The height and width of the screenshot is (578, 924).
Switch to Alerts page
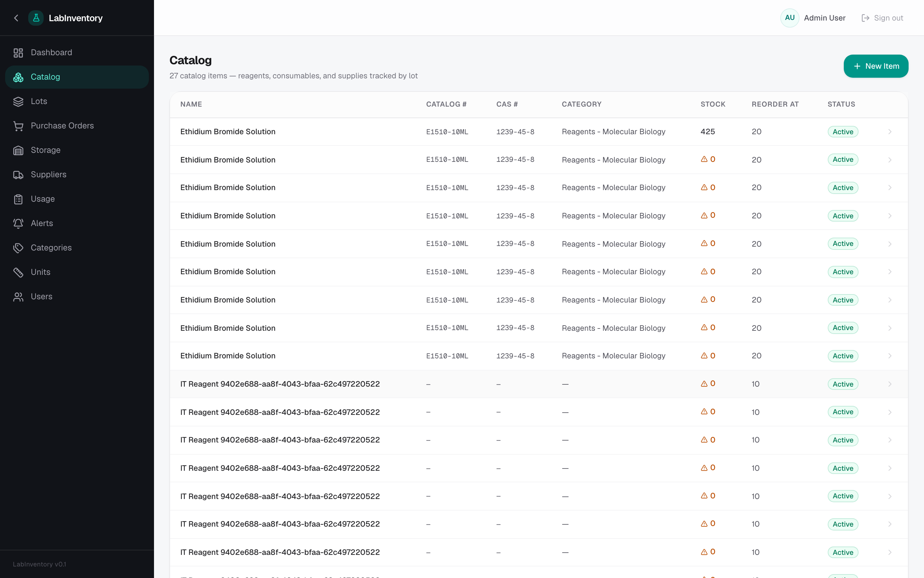pos(77,223)
